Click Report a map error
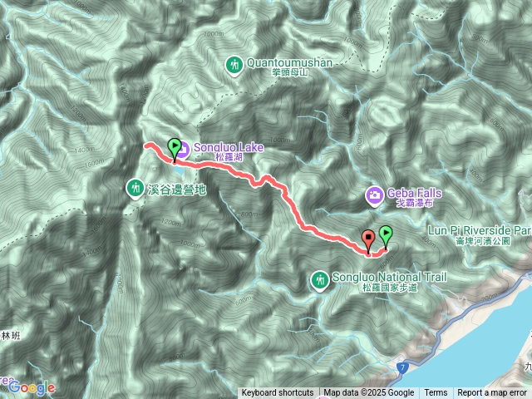Viewport: 532px width, 399px height. coord(491,393)
